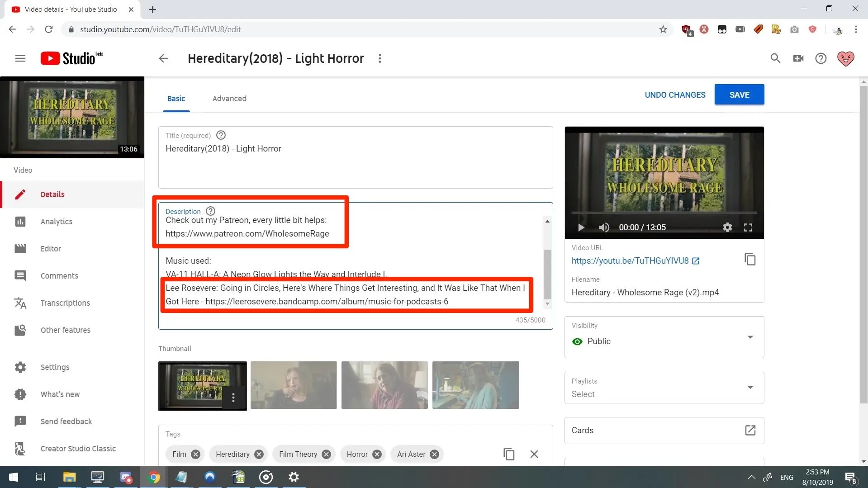The image size is (868, 488).
Task: Open Transcriptions in the sidebar
Action: click(72, 303)
